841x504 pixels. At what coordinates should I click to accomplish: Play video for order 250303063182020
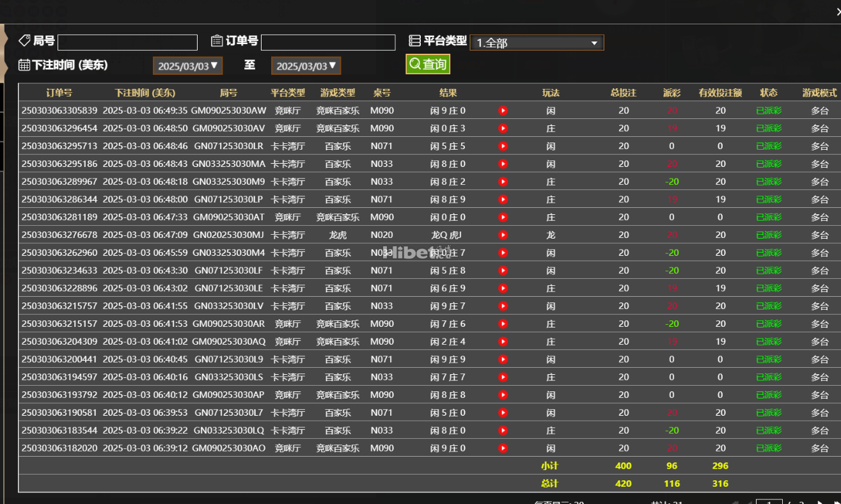(503, 448)
